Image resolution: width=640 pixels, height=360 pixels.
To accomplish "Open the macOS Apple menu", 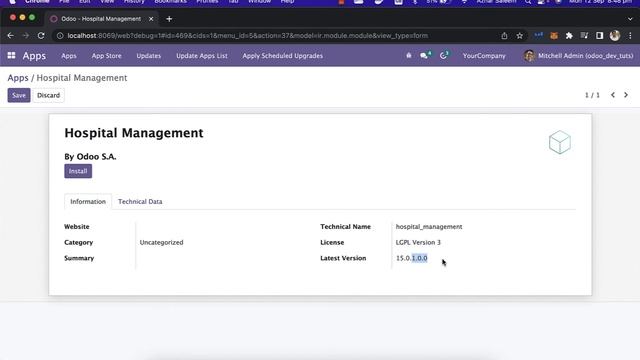I will [12, 2].
